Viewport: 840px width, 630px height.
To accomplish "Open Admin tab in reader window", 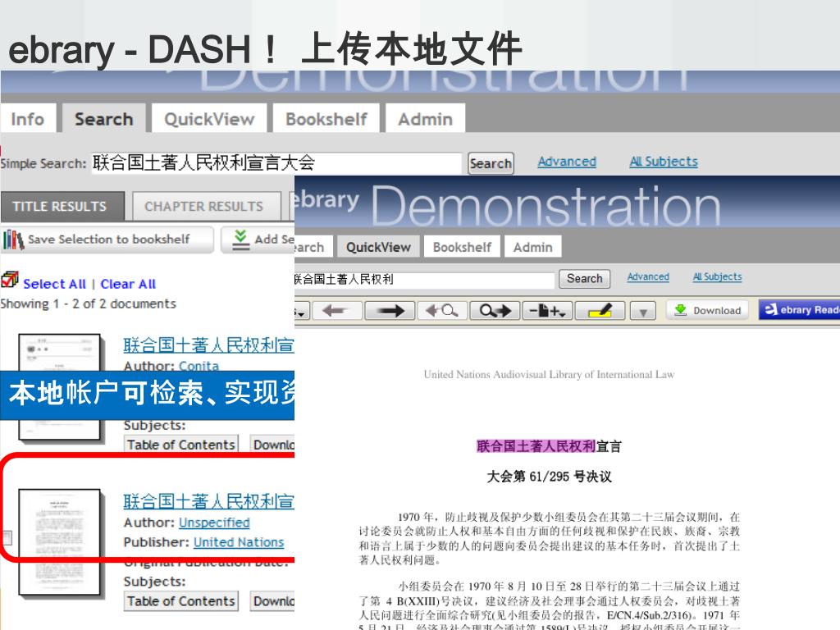I will coord(532,247).
